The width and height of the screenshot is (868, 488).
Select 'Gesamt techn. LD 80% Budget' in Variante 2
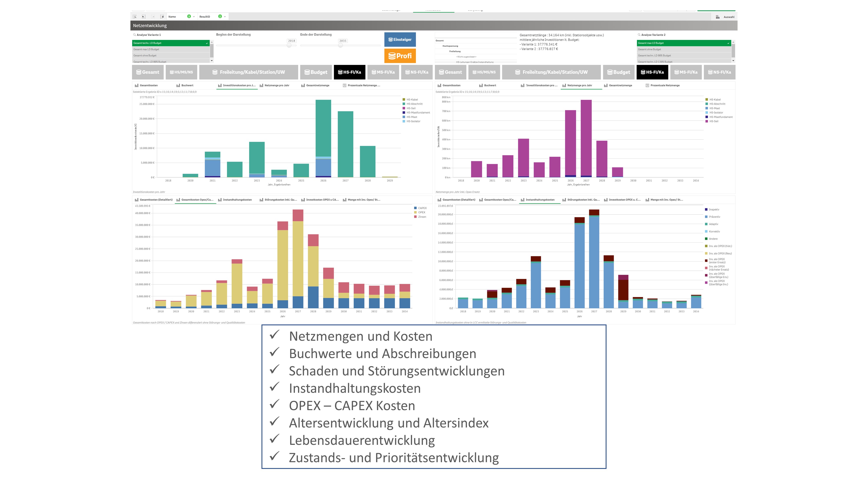684,56
